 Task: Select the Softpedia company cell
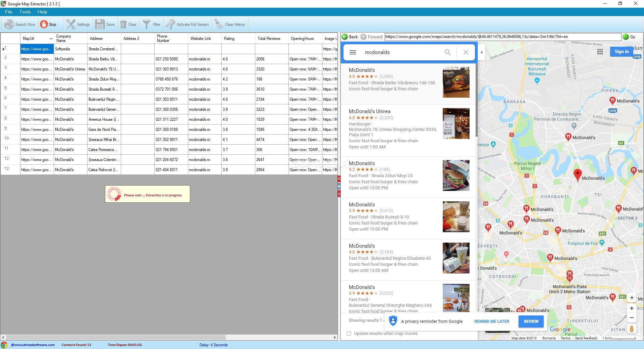(70, 49)
